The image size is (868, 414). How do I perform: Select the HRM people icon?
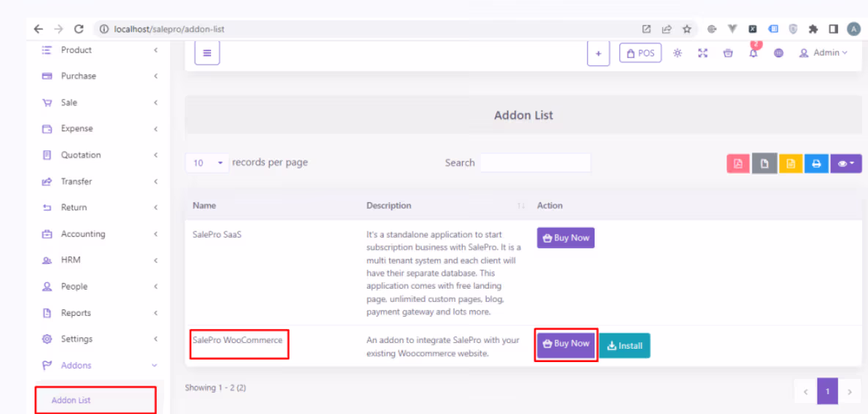[47, 260]
